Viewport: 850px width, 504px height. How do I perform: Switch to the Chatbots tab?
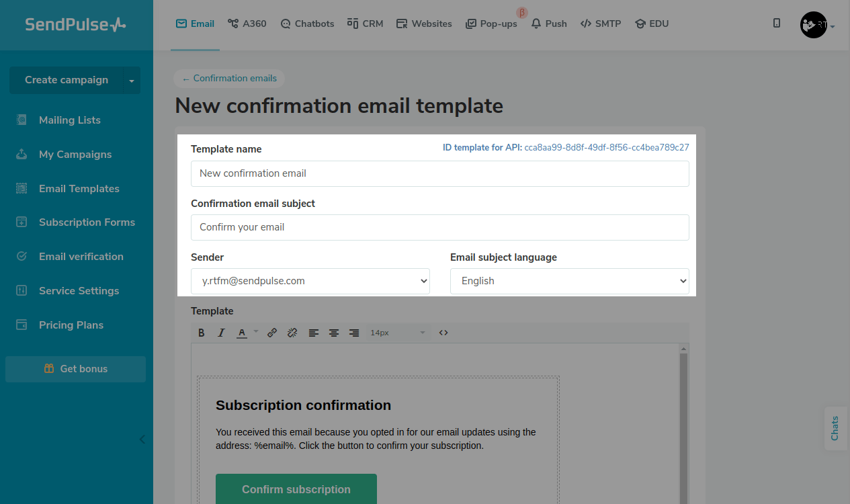click(307, 24)
